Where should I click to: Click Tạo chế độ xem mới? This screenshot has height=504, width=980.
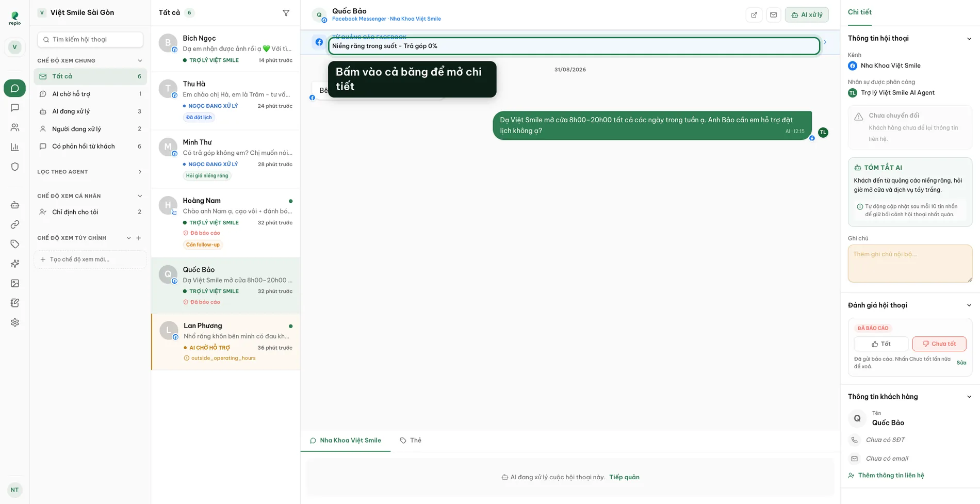[x=90, y=259]
